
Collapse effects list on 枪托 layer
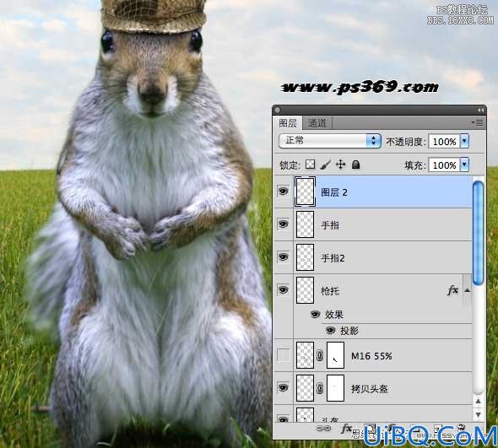tap(468, 290)
